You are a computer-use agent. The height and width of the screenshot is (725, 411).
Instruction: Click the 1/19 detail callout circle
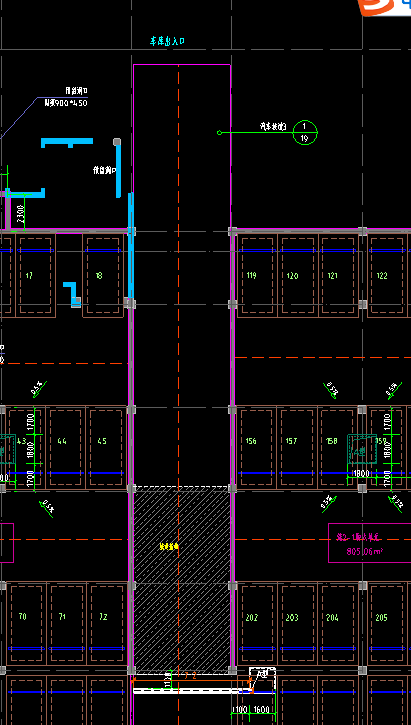(305, 132)
